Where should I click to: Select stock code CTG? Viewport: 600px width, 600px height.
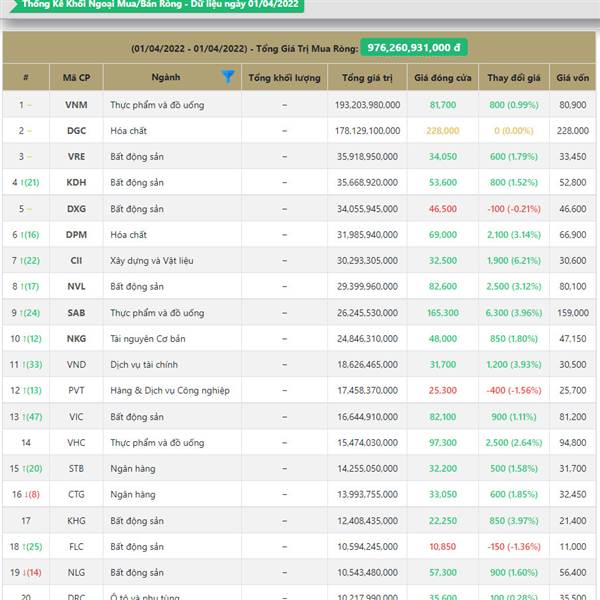76,494
